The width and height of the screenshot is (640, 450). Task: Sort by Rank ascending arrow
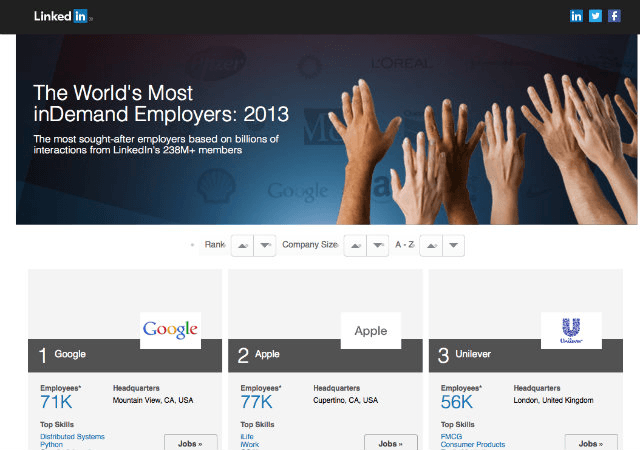242,245
